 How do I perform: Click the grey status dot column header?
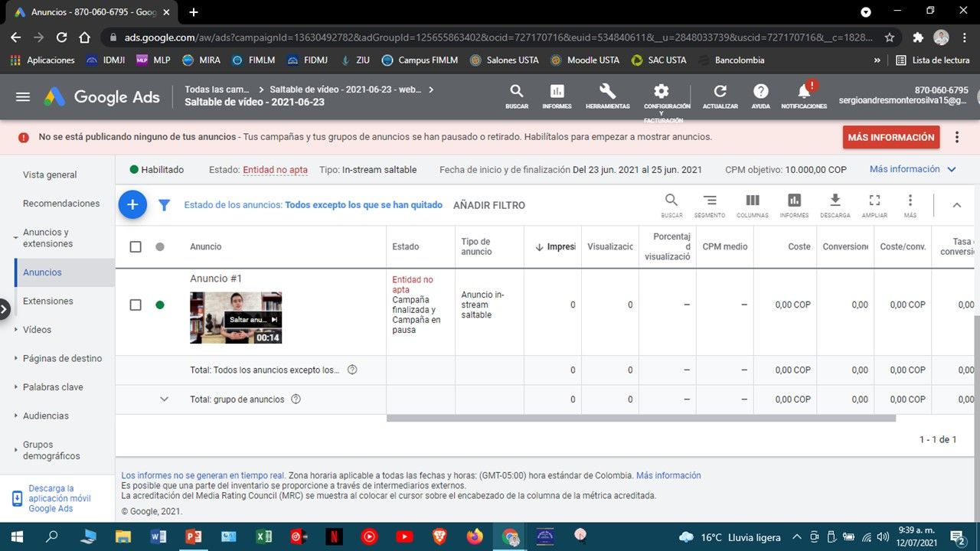click(160, 246)
